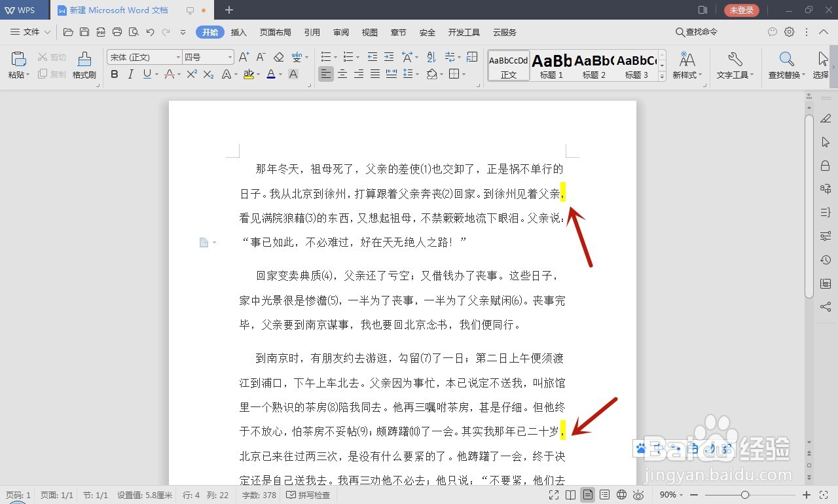The height and width of the screenshot is (504, 838).
Task: Increase font size with A+ icon
Action: coord(244,58)
